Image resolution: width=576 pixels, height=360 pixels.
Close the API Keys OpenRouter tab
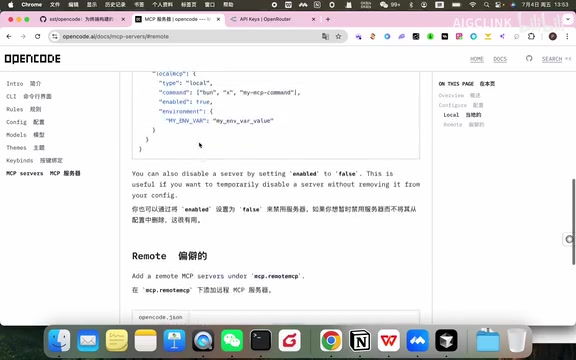(x=313, y=19)
